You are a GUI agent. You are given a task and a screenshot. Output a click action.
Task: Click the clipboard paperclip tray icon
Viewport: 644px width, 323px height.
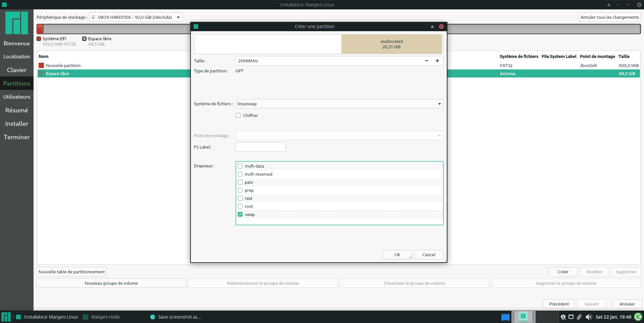(x=579, y=317)
